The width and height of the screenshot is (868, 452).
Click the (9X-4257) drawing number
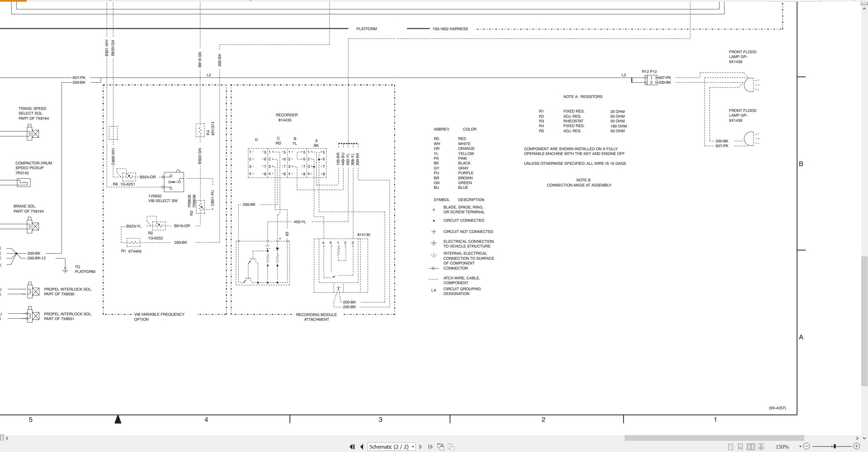click(777, 408)
